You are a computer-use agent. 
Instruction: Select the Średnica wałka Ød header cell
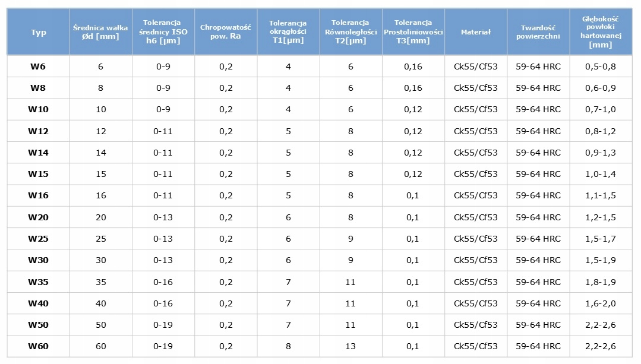100,32
